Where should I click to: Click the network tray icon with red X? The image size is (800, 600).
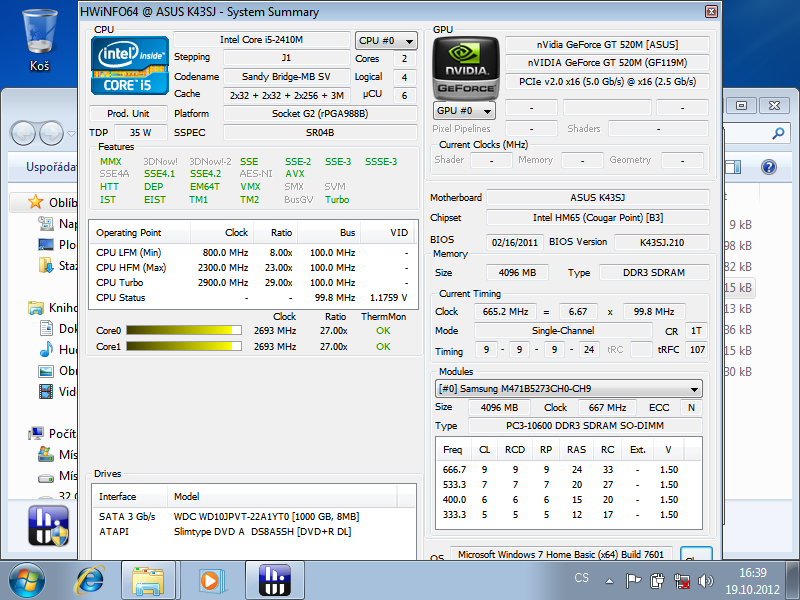(682, 581)
